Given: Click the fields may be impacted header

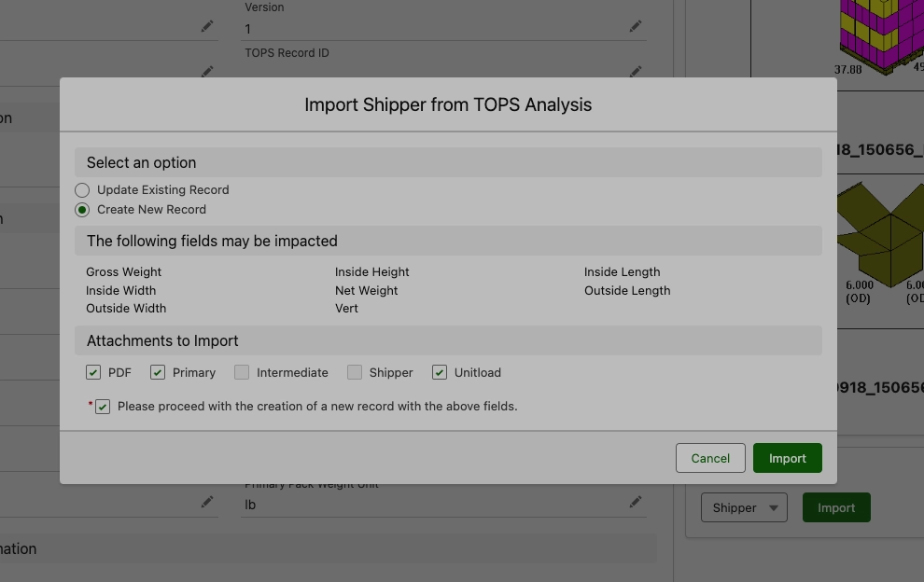Looking at the screenshot, I should point(448,241).
